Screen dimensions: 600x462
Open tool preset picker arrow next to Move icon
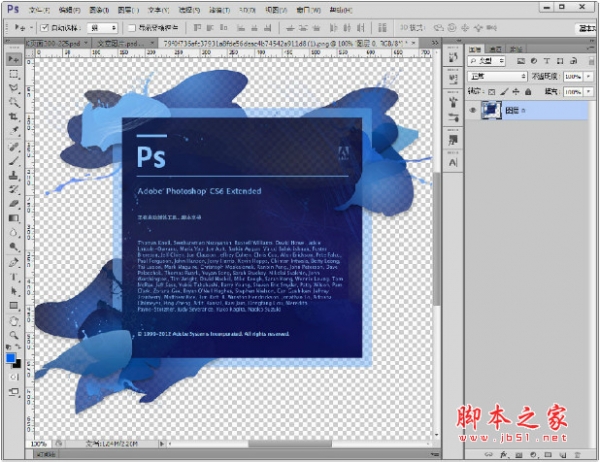(x=31, y=28)
